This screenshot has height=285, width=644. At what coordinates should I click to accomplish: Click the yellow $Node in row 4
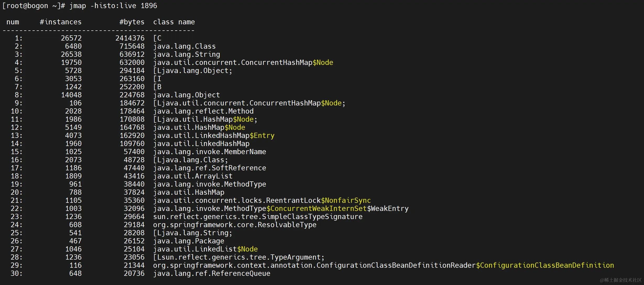[323, 63]
